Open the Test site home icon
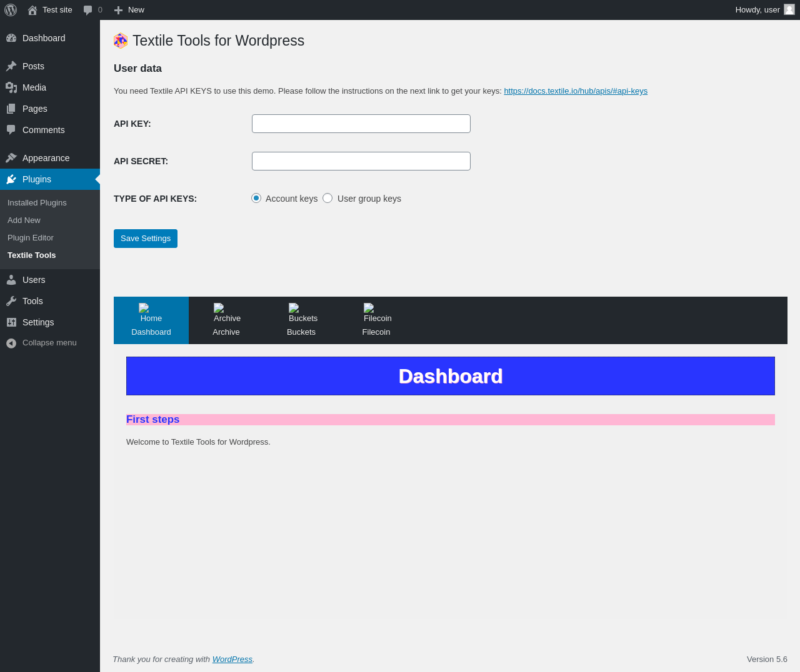 pos(32,10)
